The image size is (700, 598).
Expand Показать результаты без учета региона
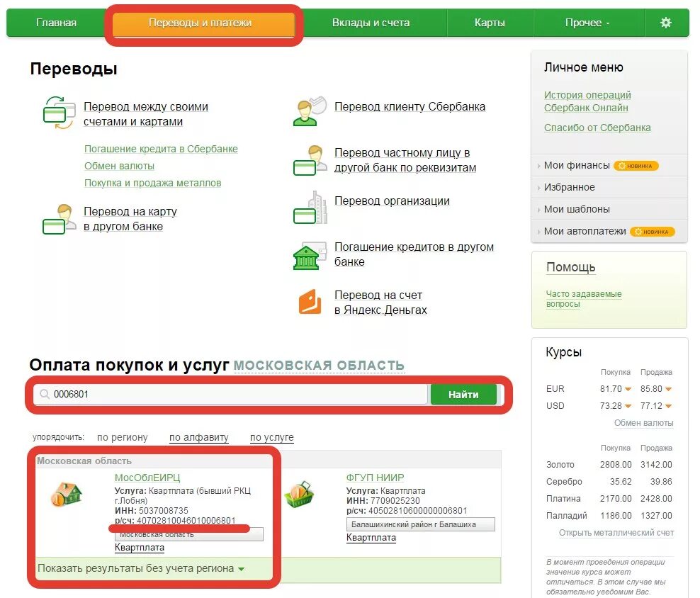[140, 568]
